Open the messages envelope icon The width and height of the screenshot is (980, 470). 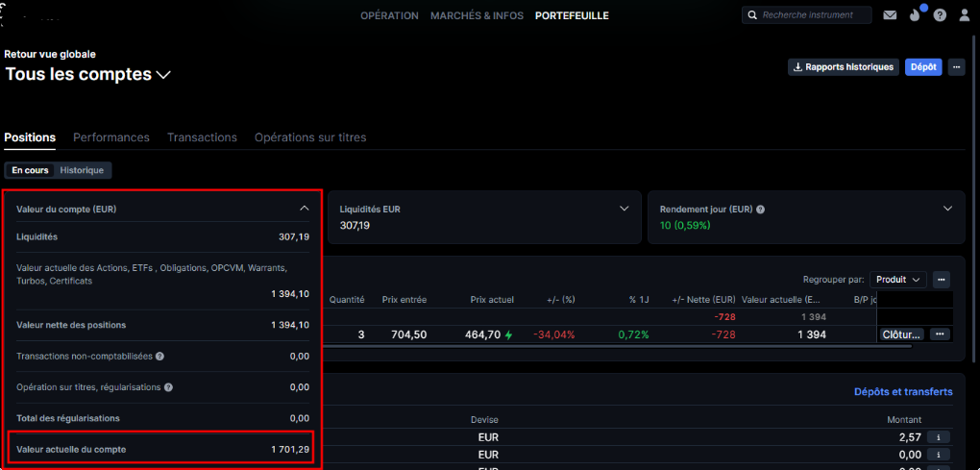(x=890, y=15)
